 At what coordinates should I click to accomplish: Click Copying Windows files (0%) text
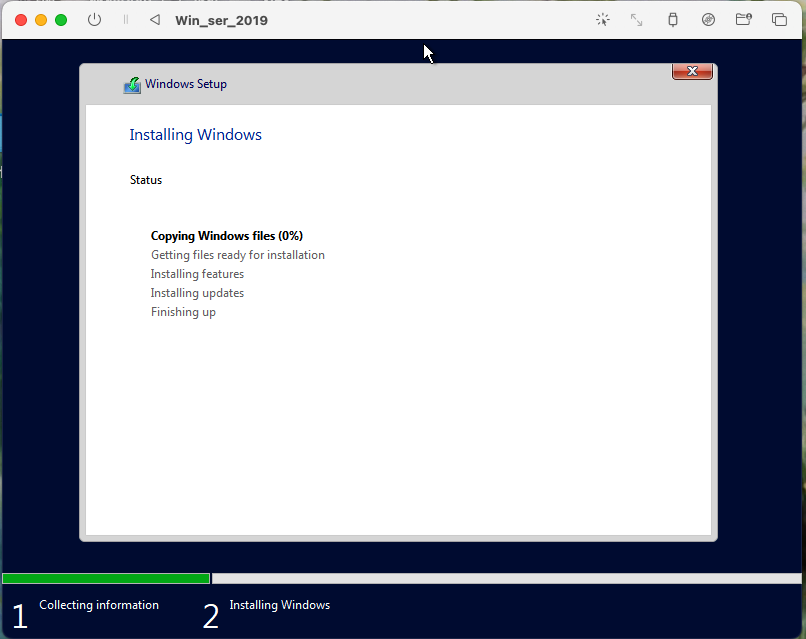(x=227, y=236)
